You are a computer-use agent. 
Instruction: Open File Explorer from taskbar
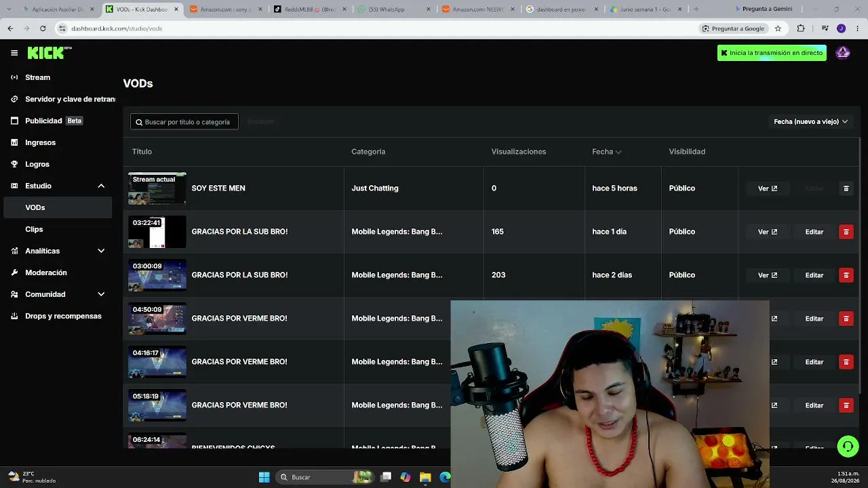pos(425,477)
